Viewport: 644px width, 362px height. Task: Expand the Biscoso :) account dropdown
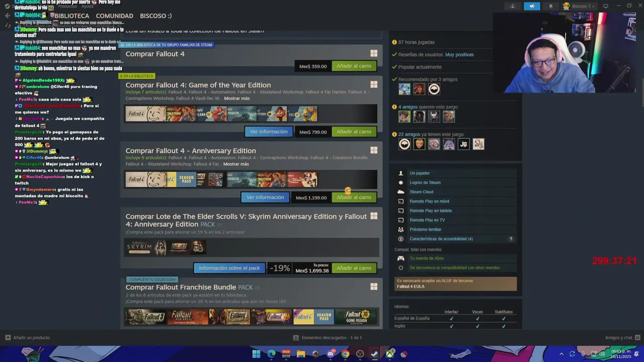(x=579, y=6)
